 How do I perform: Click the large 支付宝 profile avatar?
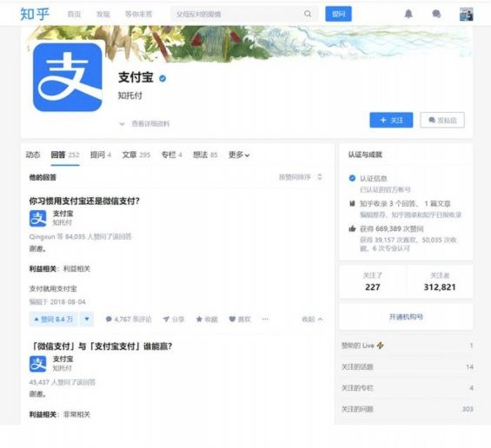[67, 77]
